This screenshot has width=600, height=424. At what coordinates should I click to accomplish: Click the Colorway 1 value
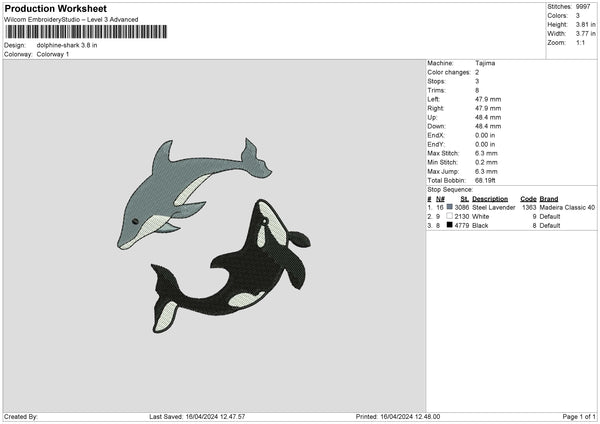(x=52, y=54)
